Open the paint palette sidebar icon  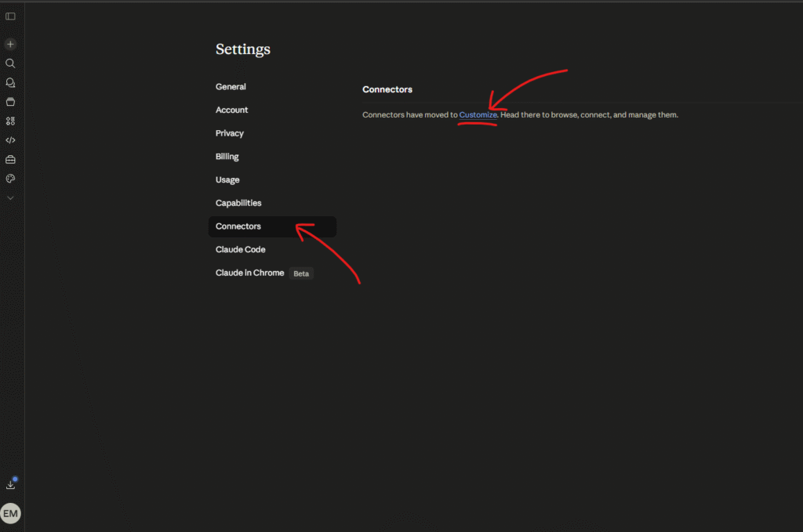(x=10, y=179)
